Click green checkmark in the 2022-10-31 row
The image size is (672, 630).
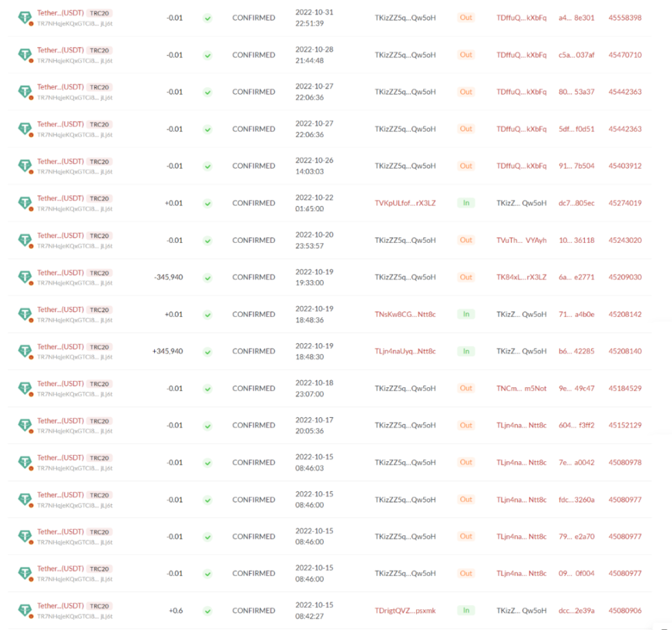click(207, 18)
